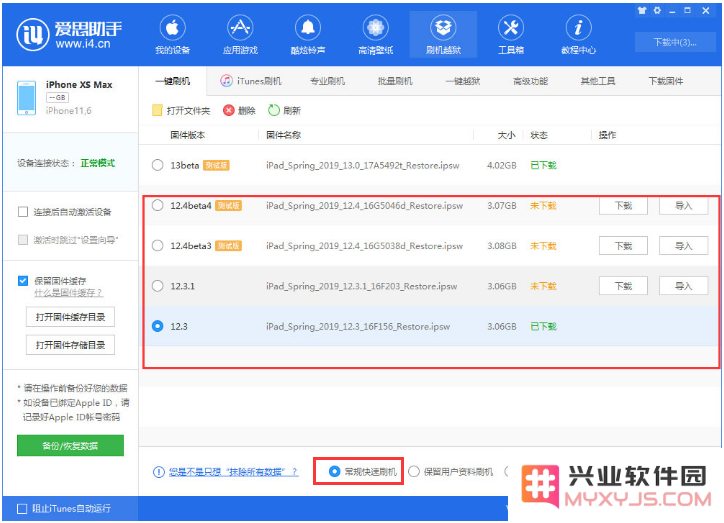Toggle 保留固件缓存 checkbox
Image resolution: width=724 pixels, height=523 pixels.
(x=23, y=281)
